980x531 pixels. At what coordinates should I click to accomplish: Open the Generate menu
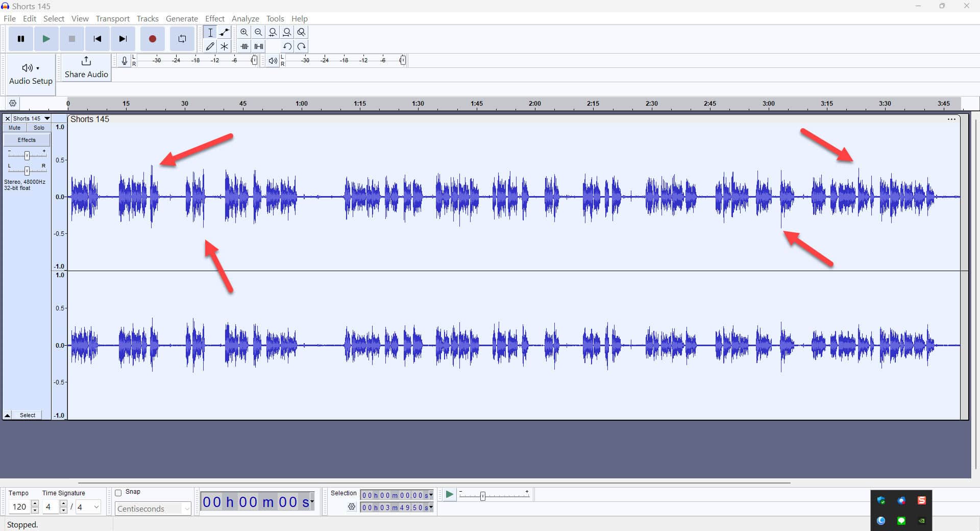[182, 18]
